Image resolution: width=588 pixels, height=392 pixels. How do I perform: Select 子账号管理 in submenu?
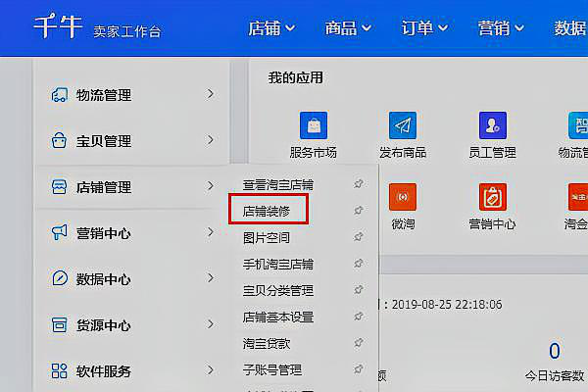click(272, 369)
